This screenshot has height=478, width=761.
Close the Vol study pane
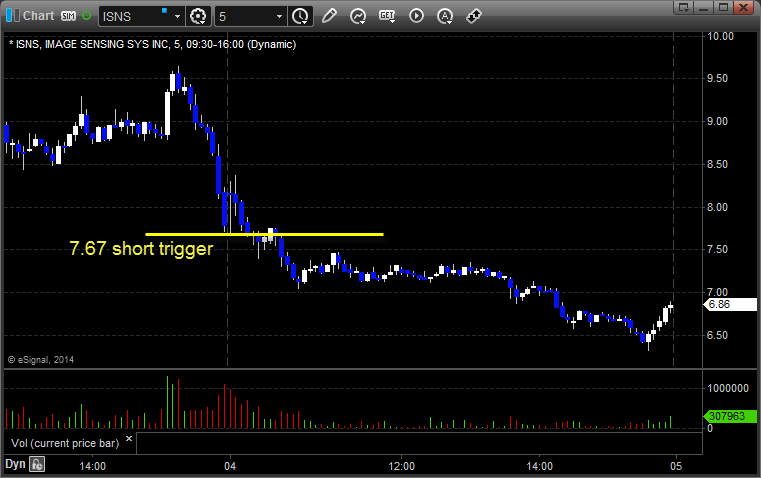(x=129, y=439)
